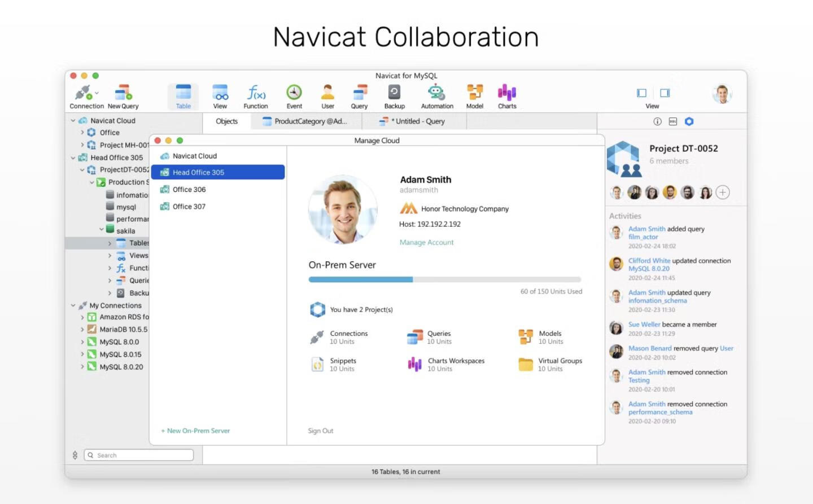The image size is (813, 504).
Task: Collapse the Navicat Cloud tree node
Action: tap(73, 120)
